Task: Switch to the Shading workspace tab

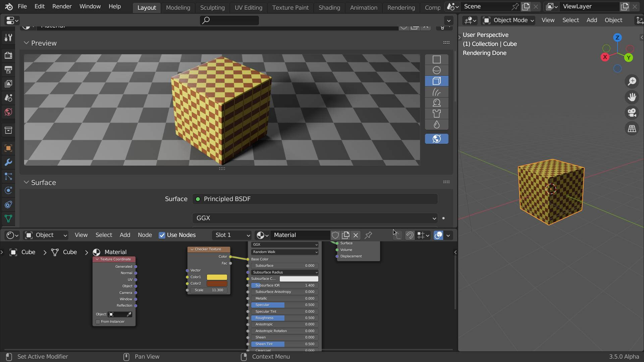Action: (x=329, y=7)
